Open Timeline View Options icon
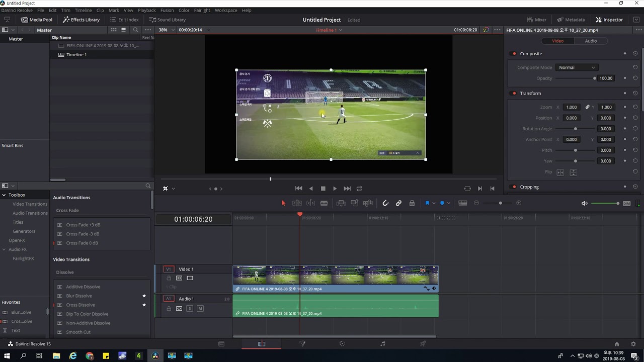 click(x=463, y=203)
